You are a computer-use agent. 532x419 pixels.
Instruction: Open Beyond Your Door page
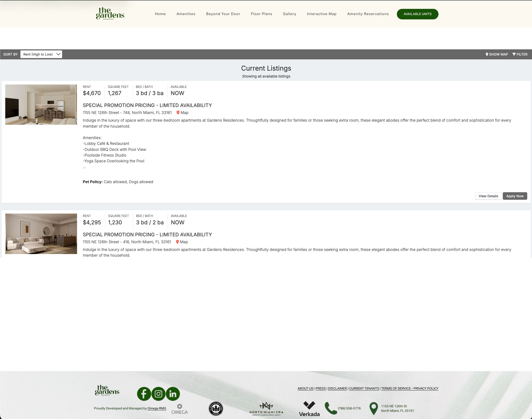223,14
